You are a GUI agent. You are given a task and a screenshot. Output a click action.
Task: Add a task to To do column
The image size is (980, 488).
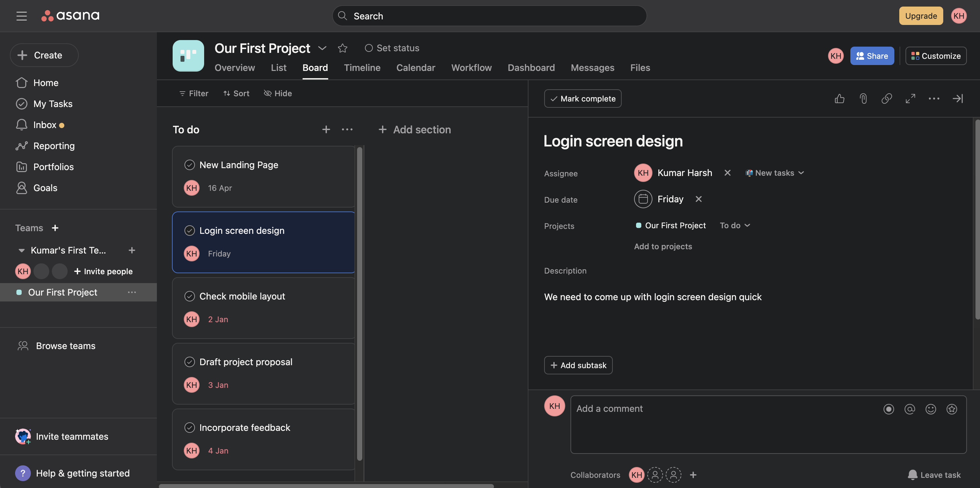tap(326, 129)
